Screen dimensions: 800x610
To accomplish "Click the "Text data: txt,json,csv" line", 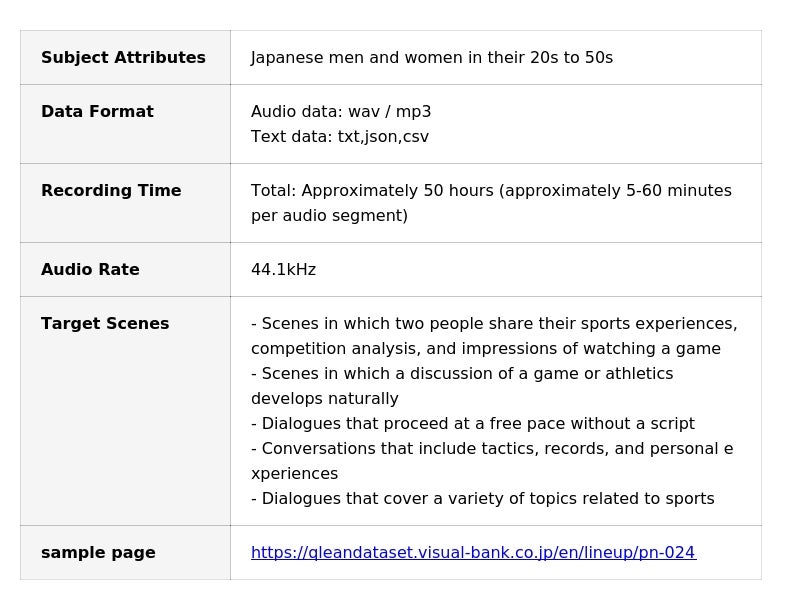I will tap(340, 137).
